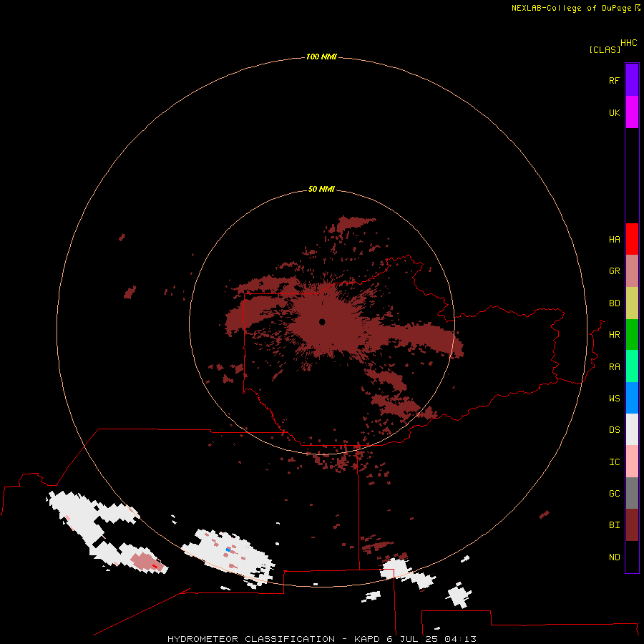This screenshot has width=644, height=644.
Task: Click the HA red legend swatch
Action: pyautogui.click(x=632, y=239)
